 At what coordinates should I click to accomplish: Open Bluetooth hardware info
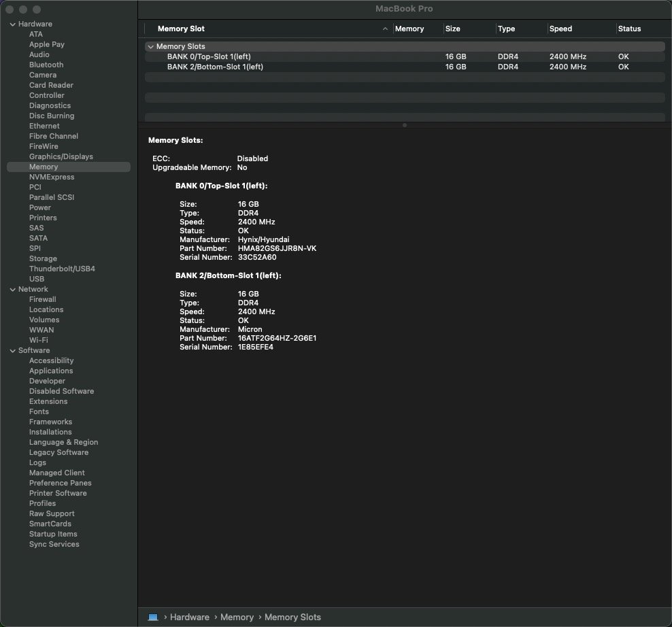pos(46,65)
